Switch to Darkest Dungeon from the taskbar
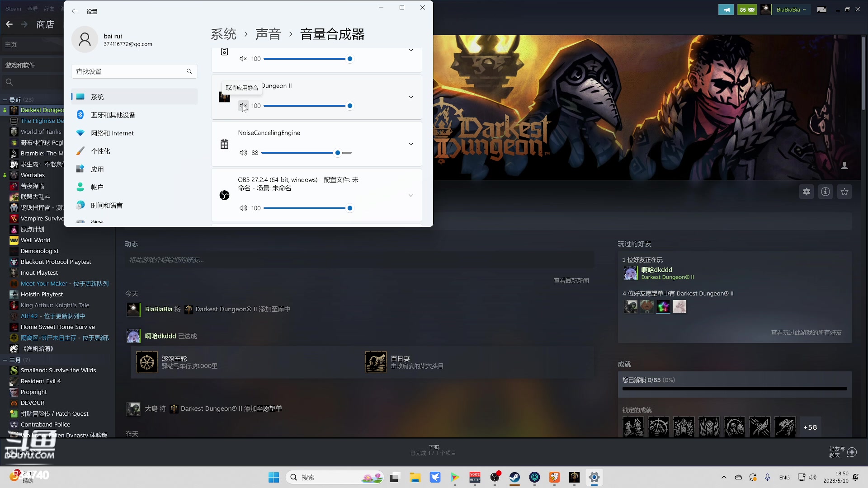868x488 pixels. [x=574, y=478]
